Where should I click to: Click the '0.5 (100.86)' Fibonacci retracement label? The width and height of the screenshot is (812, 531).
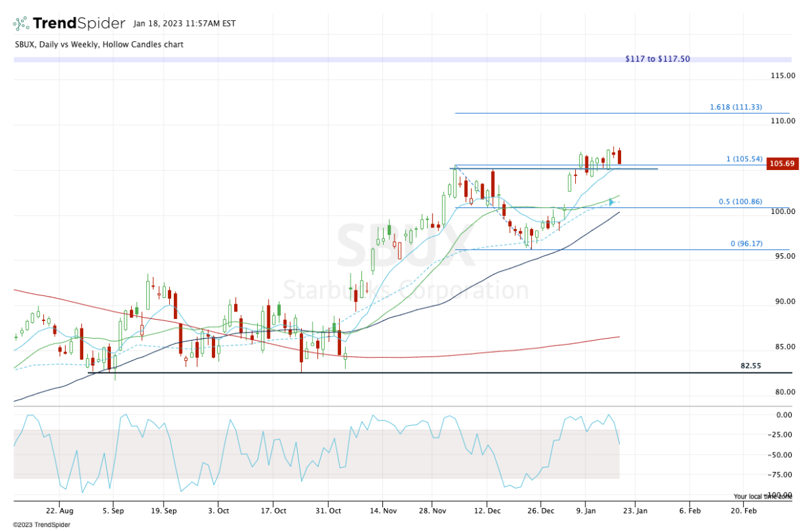coord(740,201)
